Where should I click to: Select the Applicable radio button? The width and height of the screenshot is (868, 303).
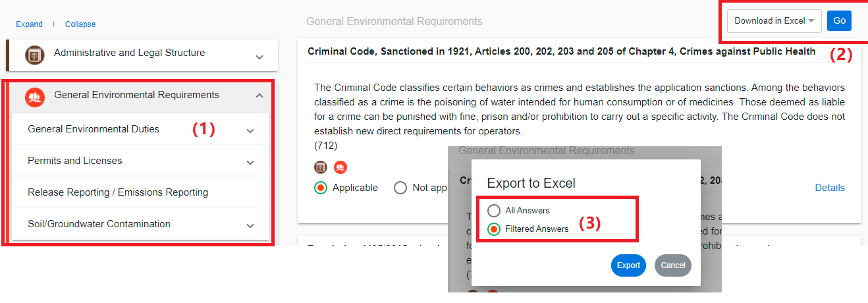[x=321, y=188]
